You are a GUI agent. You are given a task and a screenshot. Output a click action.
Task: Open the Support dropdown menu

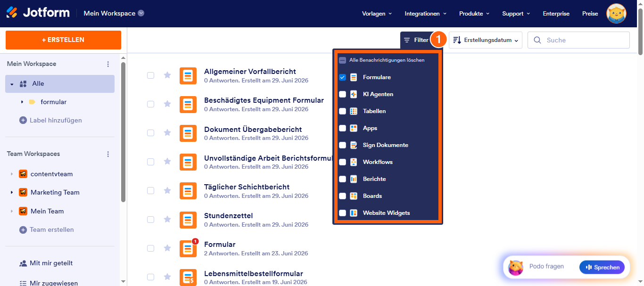[x=516, y=14]
